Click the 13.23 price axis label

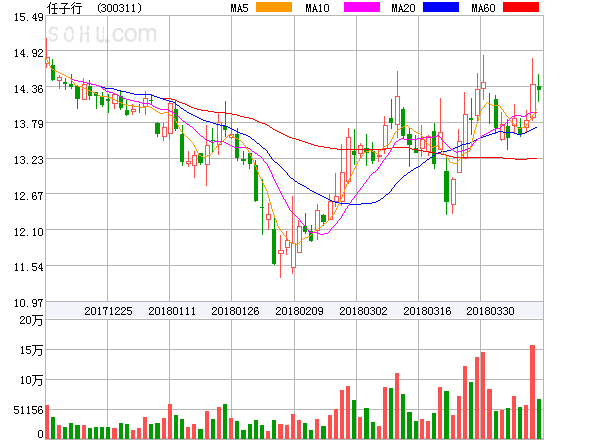(29, 160)
